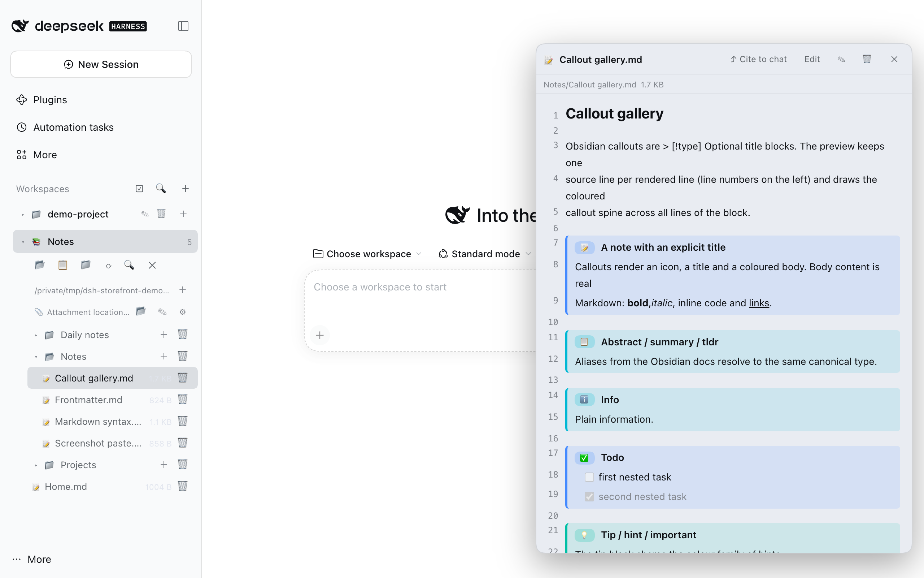Expand the Daily notes folder
The image size is (924, 578).
(x=36, y=335)
